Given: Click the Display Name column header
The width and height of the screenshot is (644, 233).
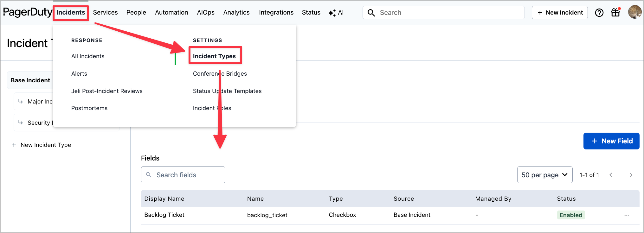Looking at the screenshot, I should pyautogui.click(x=164, y=198).
